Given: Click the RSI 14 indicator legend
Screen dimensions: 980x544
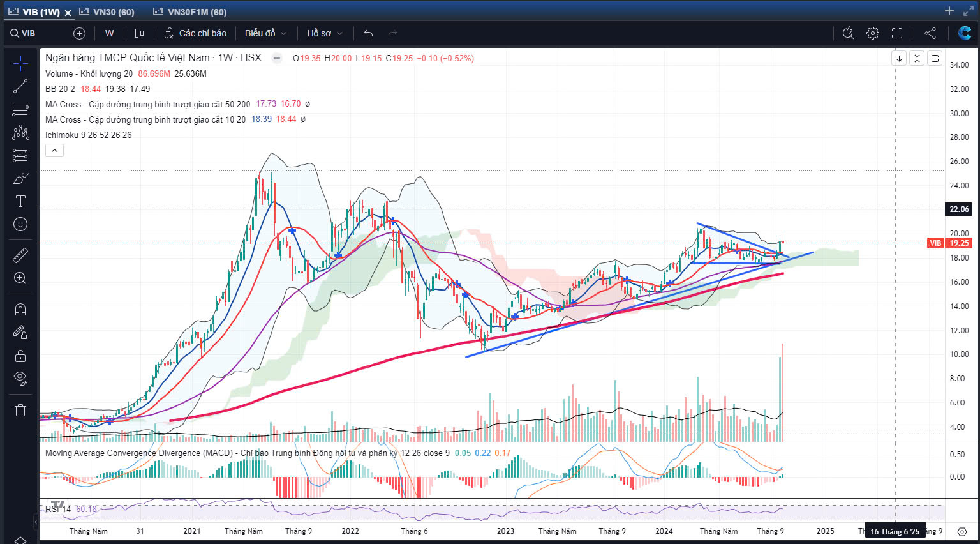Looking at the screenshot, I should point(58,509).
